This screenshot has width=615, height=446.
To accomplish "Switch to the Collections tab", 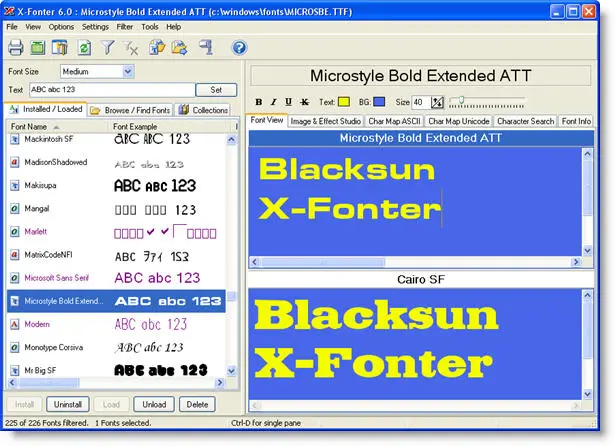I will tap(203, 110).
